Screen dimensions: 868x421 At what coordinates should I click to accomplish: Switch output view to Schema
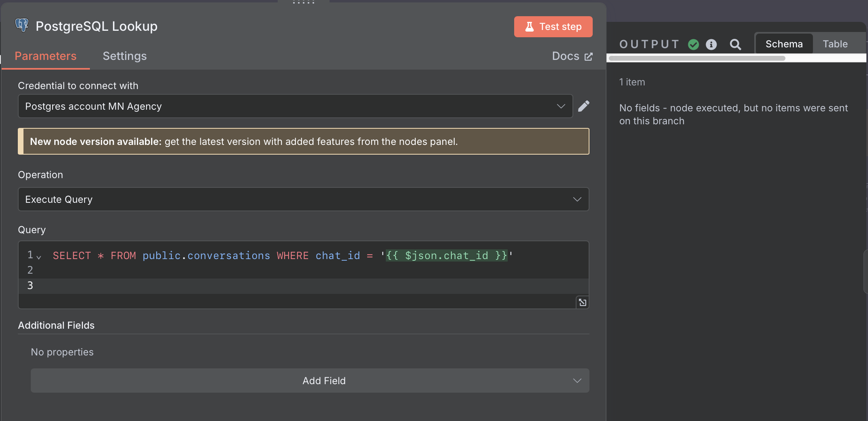(x=784, y=44)
